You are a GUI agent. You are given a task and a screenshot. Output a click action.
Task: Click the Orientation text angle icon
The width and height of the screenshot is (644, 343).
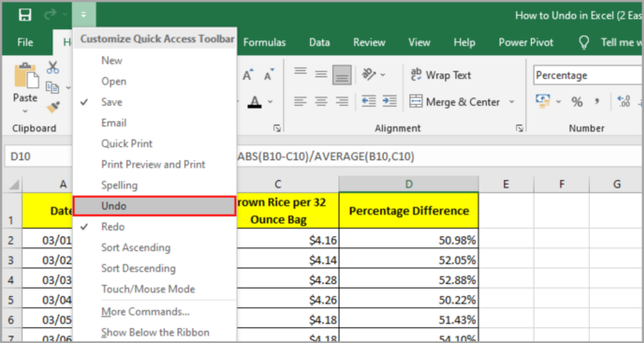tap(368, 74)
